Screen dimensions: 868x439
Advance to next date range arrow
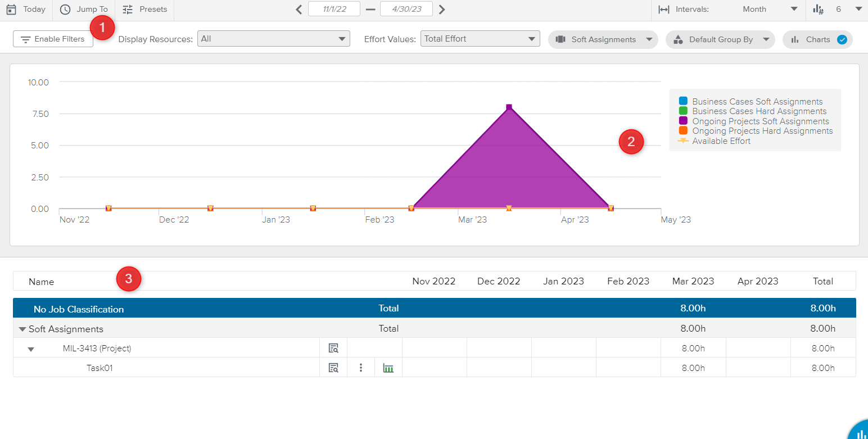coord(442,10)
